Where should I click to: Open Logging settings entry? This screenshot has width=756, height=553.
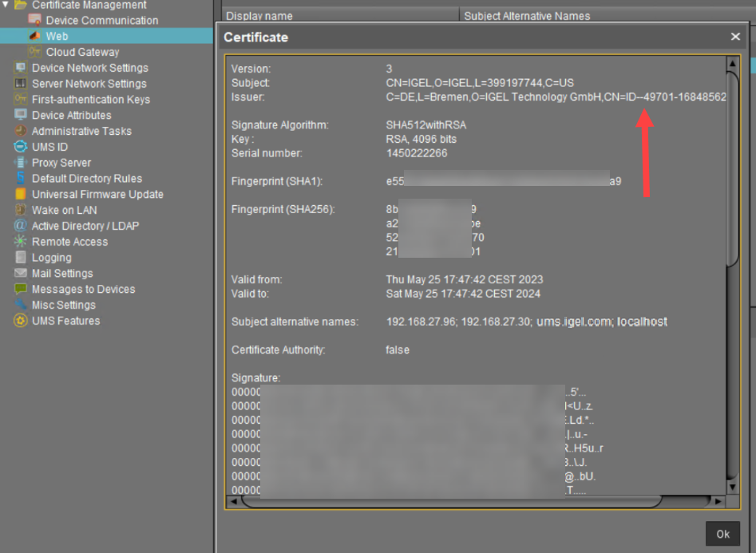(x=51, y=258)
